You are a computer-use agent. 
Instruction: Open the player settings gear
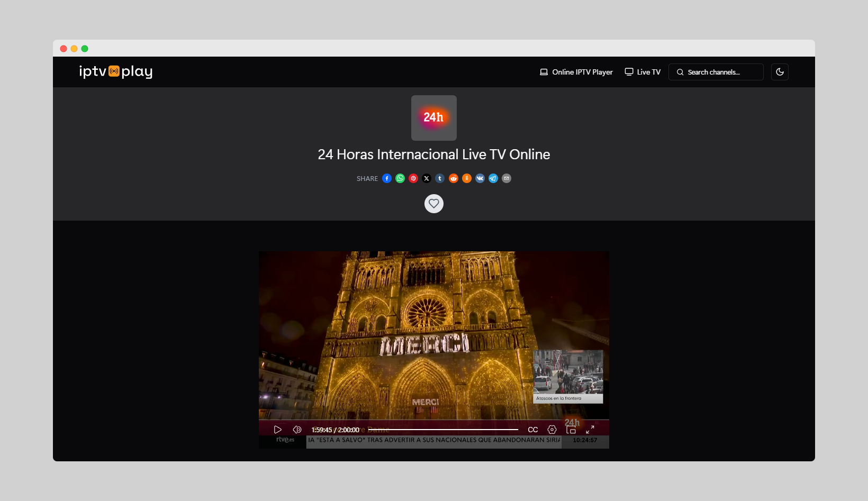(552, 430)
